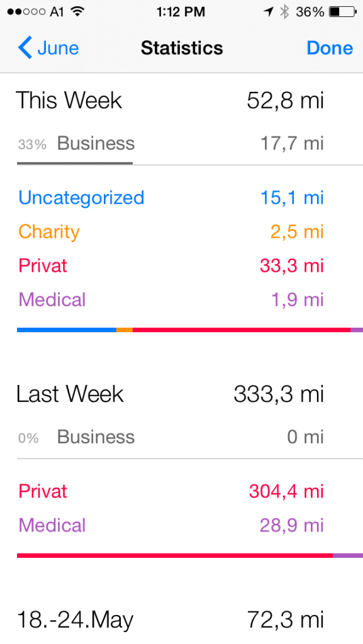Tap red Privat segment in This Week bar
The height and width of the screenshot is (644, 363).
pyautogui.click(x=242, y=330)
